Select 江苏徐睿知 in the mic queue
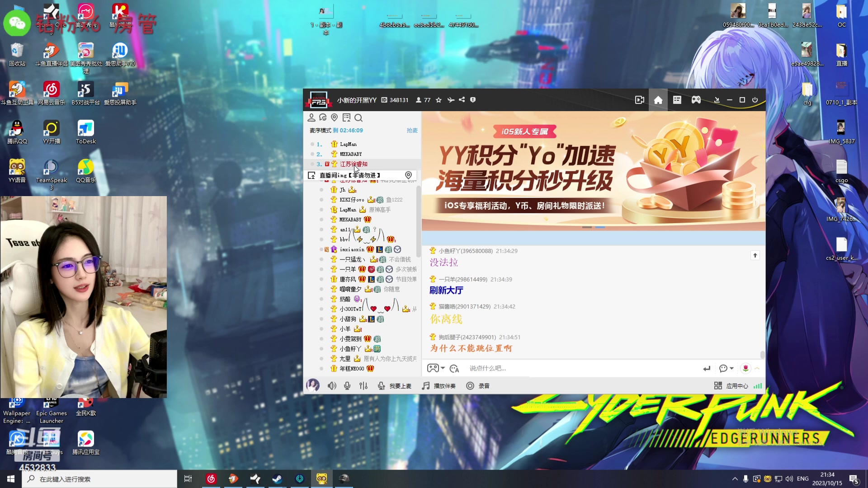This screenshot has height=488, width=868. [x=354, y=164]
